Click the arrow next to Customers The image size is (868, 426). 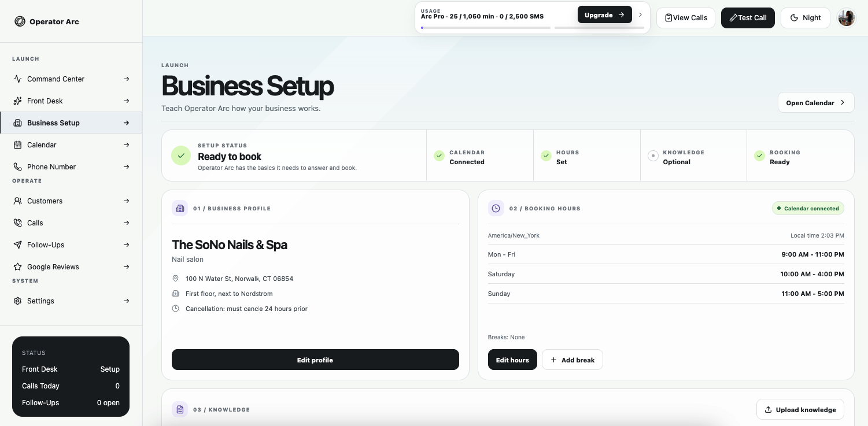126,201
